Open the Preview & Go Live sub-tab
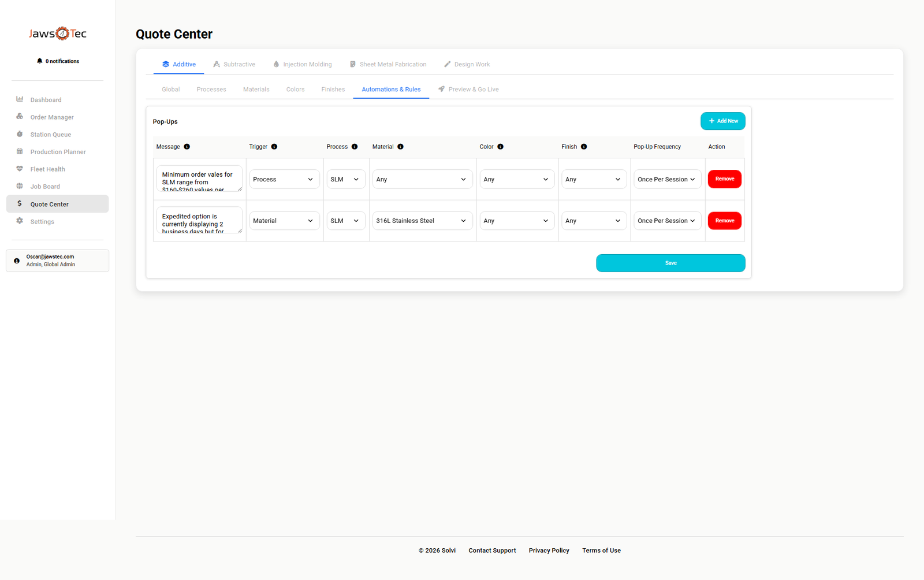924x580 pixels. point(468,89)
